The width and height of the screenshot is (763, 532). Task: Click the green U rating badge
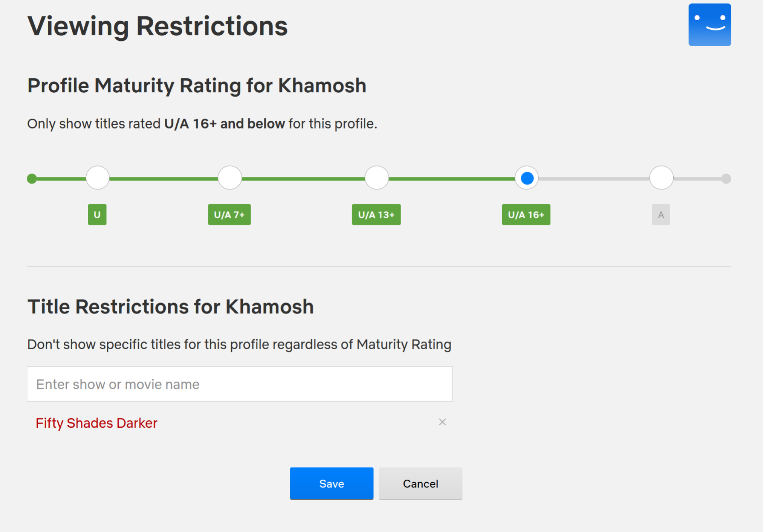(x=97, y=215)
